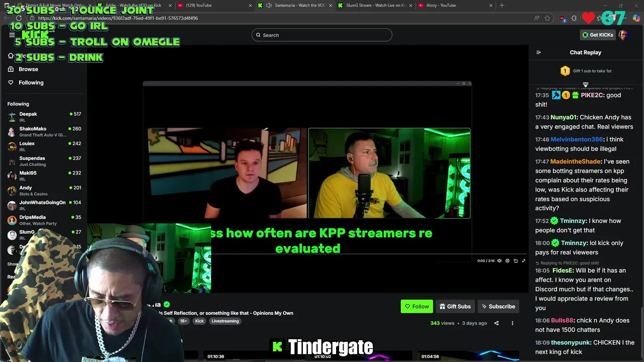Open Suspendas channel from Following list
644x362 pixels.
44,161
